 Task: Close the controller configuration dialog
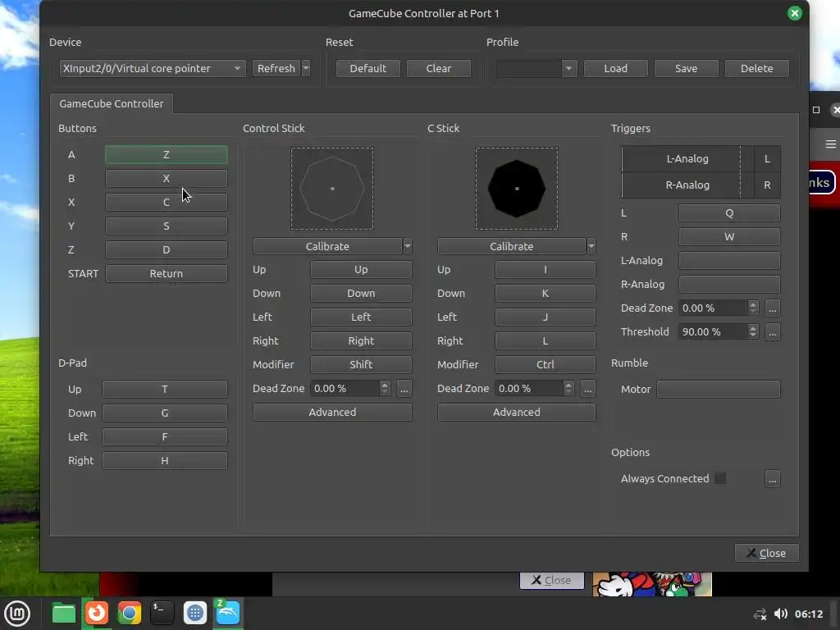click(x=767, y=553)
